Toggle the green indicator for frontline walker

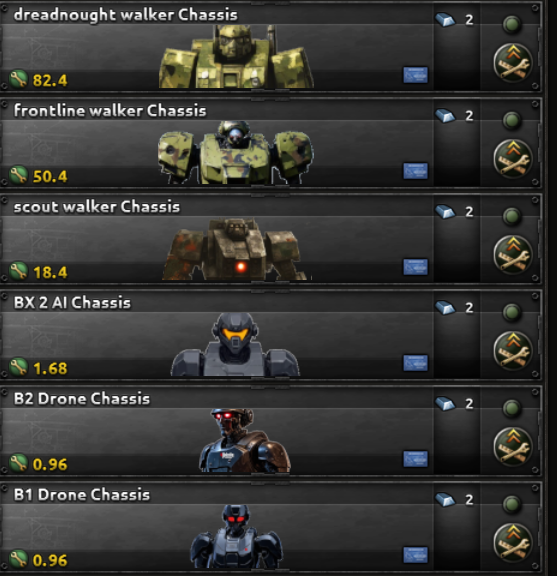coord(512,120)
